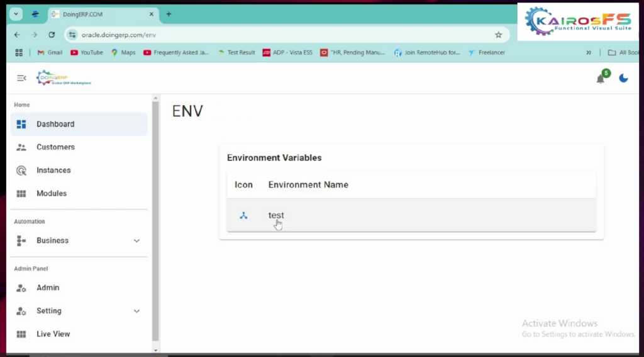Screen dimensions: 644x357
Task: Click the test environment network icon
Action: coord(243,215)
